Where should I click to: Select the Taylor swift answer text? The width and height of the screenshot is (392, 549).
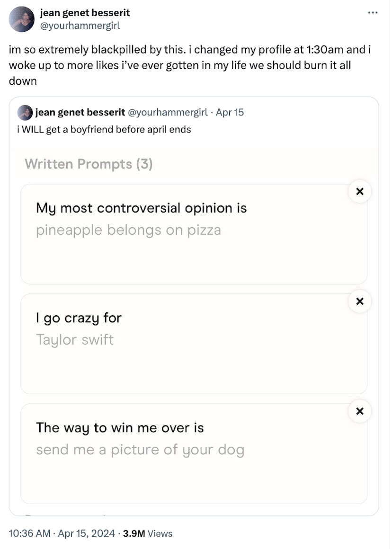pyautogui.click(x=74, y=340)
